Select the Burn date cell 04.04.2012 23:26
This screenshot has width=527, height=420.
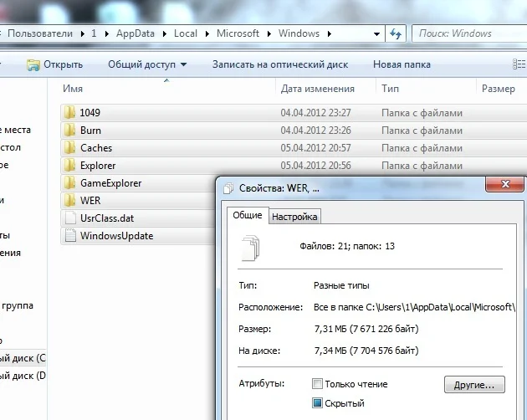point(315,131)
